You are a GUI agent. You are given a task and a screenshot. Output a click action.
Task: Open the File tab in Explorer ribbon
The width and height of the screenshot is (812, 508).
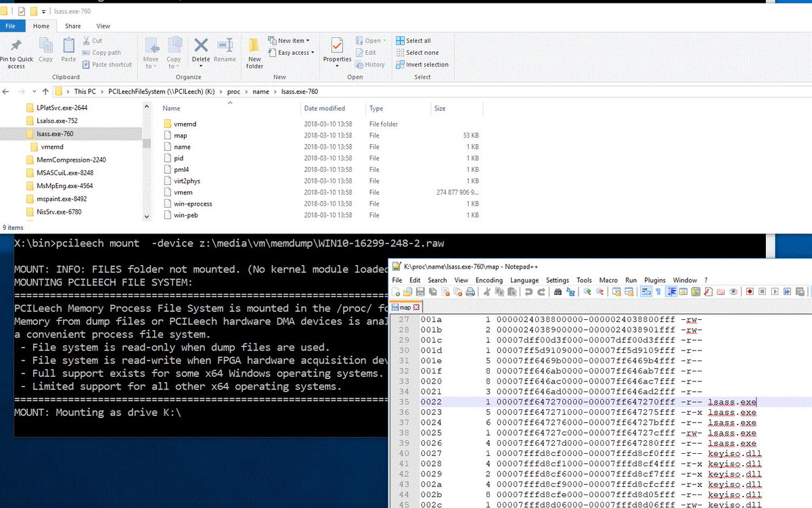[x=10, y=26]
